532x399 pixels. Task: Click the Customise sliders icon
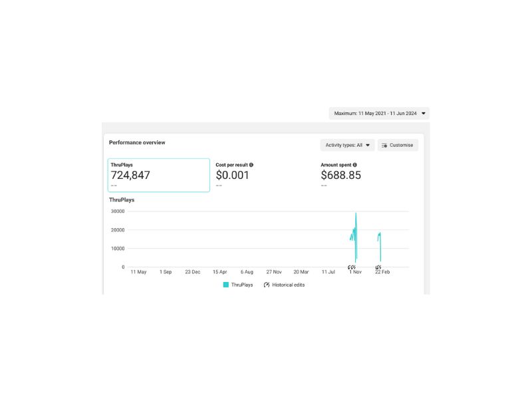tap(384, 145)
